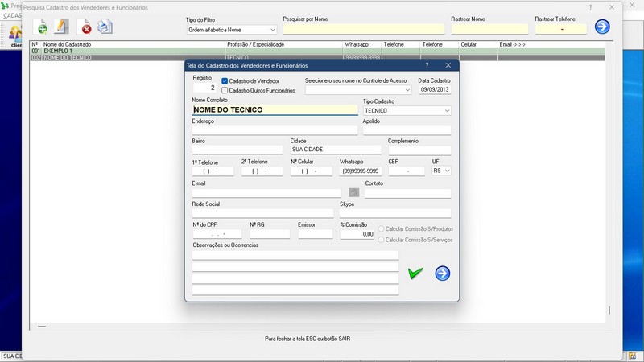This screenshot has height=362, width=644.
Task: Click the Whatsapp column header
Action: (356, 44)
